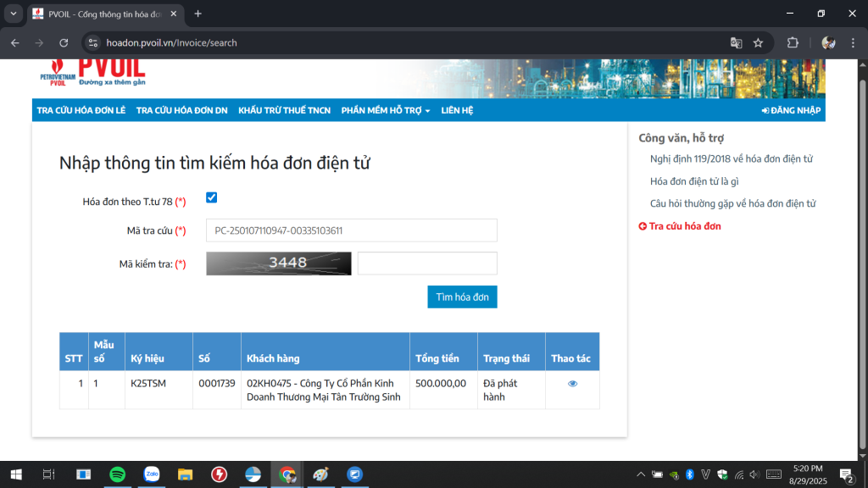Reload the page with refresh icon
The image size is (868, 488).
[64, 42]
